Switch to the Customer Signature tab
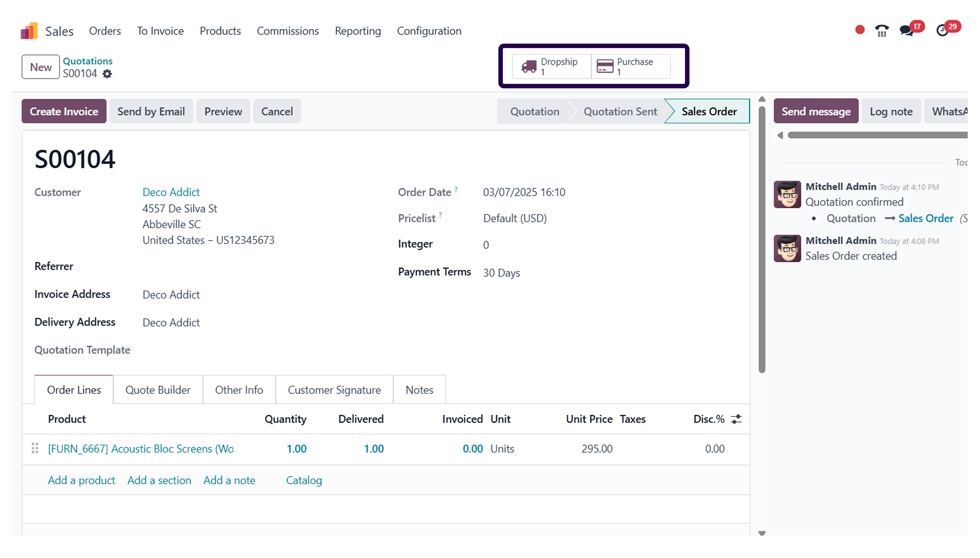The image size is (980, 558). coord(334,390)
